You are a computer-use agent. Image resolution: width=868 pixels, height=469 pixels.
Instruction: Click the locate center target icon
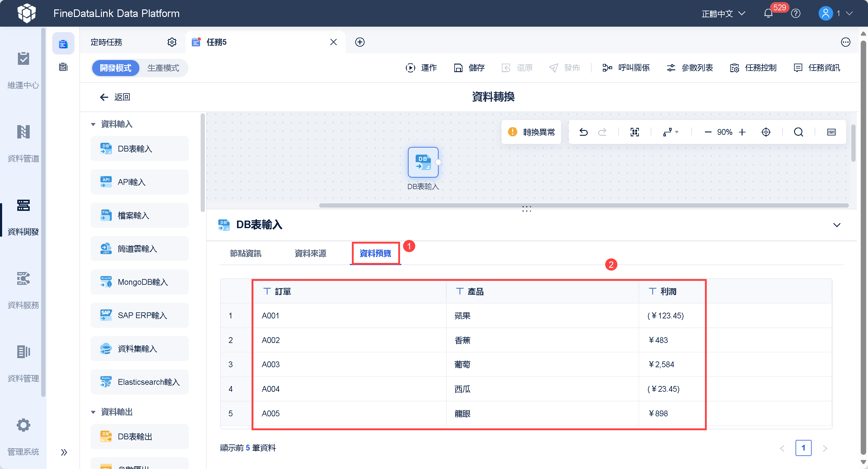(766, 132)
